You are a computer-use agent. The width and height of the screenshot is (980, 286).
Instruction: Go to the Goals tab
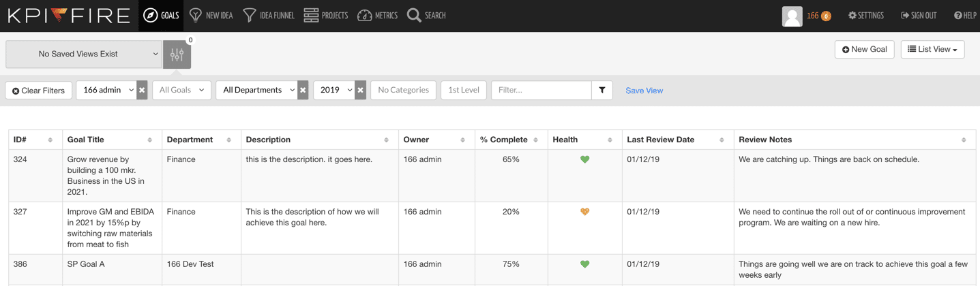161,16
